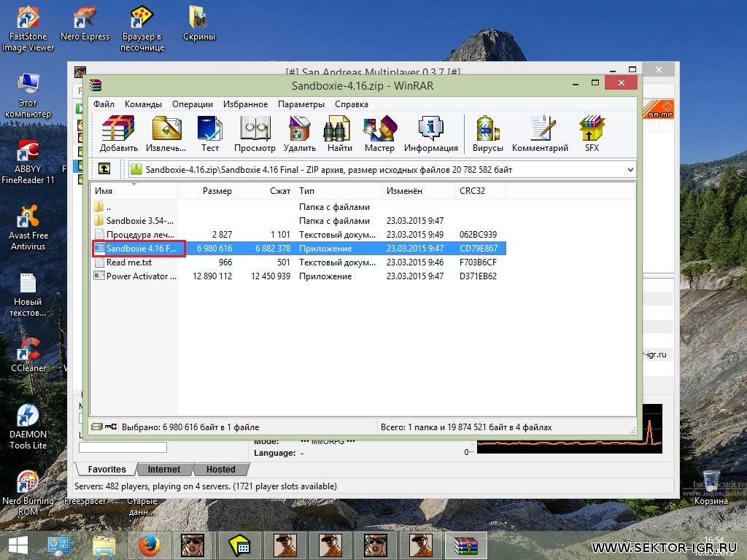
Task: Switch to Hosted tab in SA-MP window
Action: tap(220, 469)
